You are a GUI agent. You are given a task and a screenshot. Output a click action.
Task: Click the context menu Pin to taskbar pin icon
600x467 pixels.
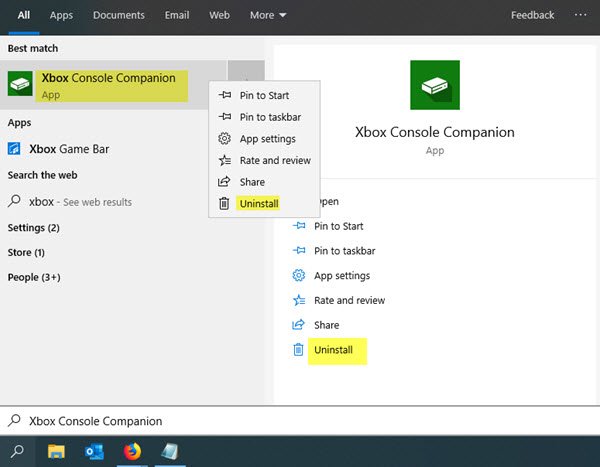pyautogui.click(x=225, y=116)
